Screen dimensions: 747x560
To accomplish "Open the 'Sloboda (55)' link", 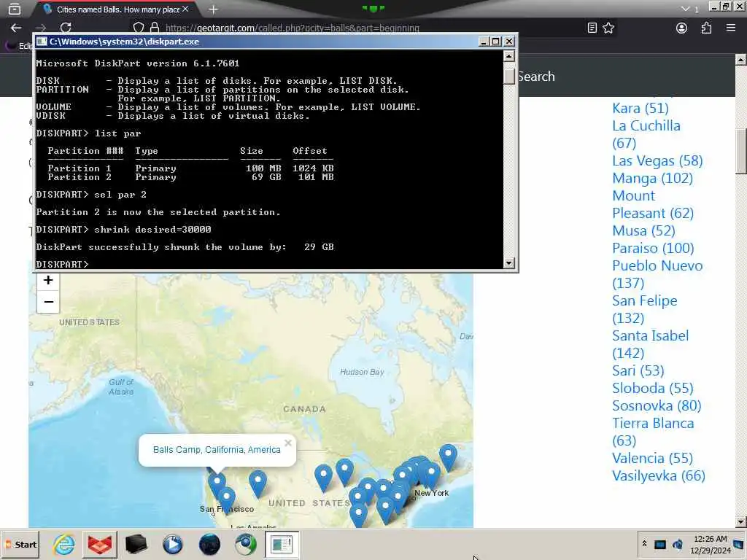I will point(653,388).
